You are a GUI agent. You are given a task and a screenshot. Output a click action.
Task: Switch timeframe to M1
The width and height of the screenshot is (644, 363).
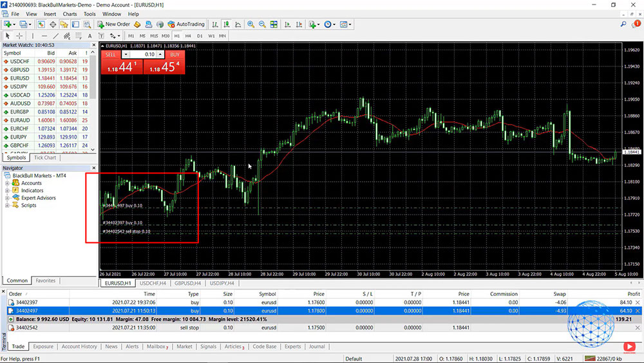tap(131, 35)
